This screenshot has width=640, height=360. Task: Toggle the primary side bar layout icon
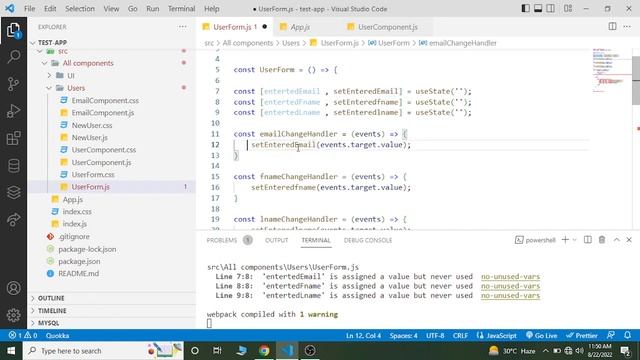tap(526, 9)
